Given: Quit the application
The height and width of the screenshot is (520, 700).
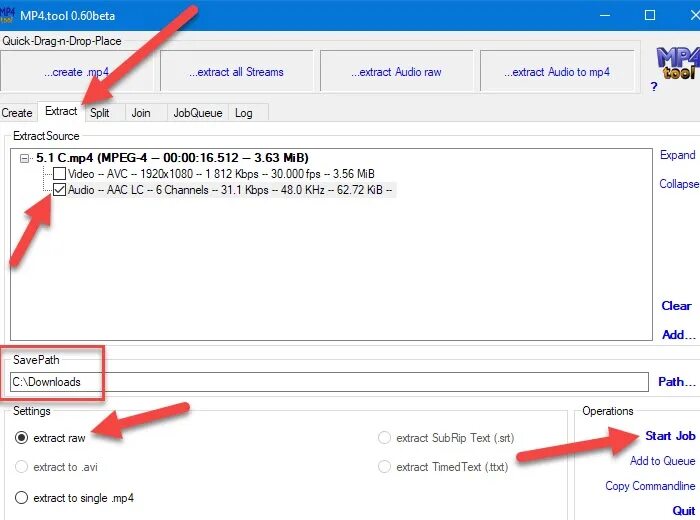Looking at the screenshot, I should [x=684, y=511].
